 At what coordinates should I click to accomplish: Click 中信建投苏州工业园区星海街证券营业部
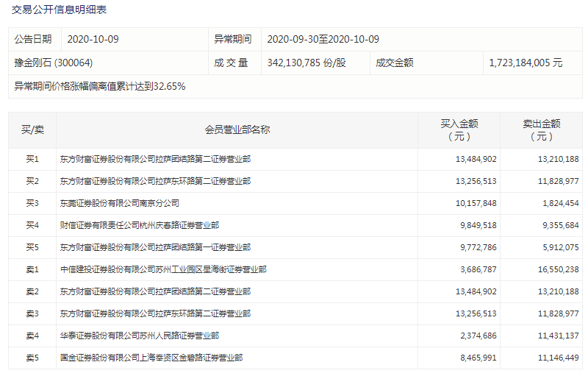tap(163, 269)
